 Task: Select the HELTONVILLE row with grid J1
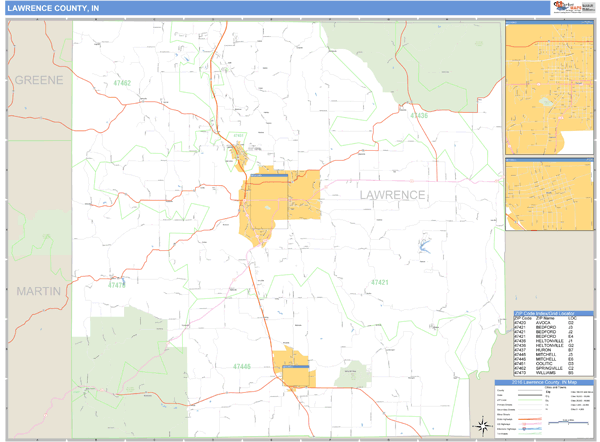tap(554, 341)
